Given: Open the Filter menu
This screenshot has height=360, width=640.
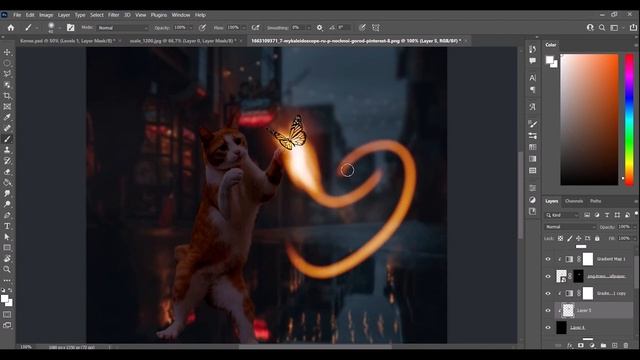Looking at the screenshot, I should click(113, 15).
